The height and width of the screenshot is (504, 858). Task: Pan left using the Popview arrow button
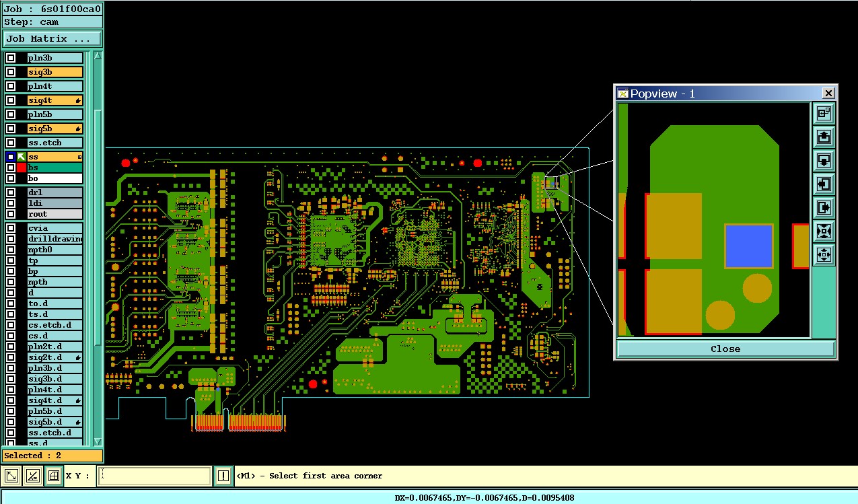point(824,183)
